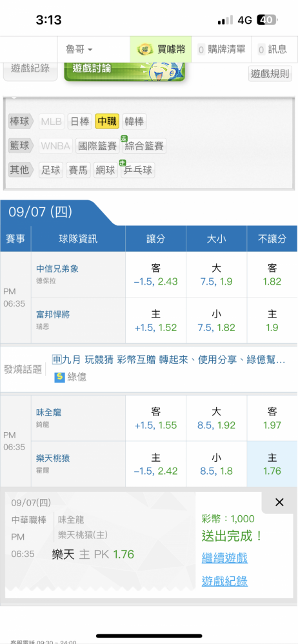298x644 pixels.
Task: Click the 彩幣：1,000 amount text
Action: click(x=228, y=519)
